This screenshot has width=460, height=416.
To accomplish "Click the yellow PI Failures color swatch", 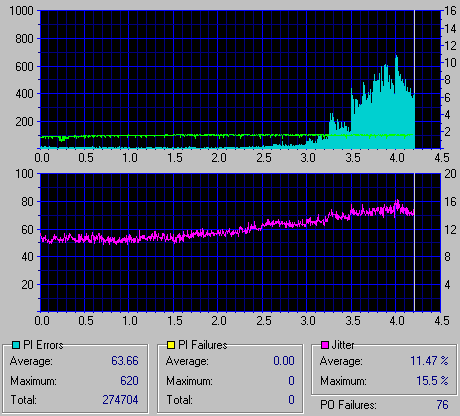I will tap(171, 345).
